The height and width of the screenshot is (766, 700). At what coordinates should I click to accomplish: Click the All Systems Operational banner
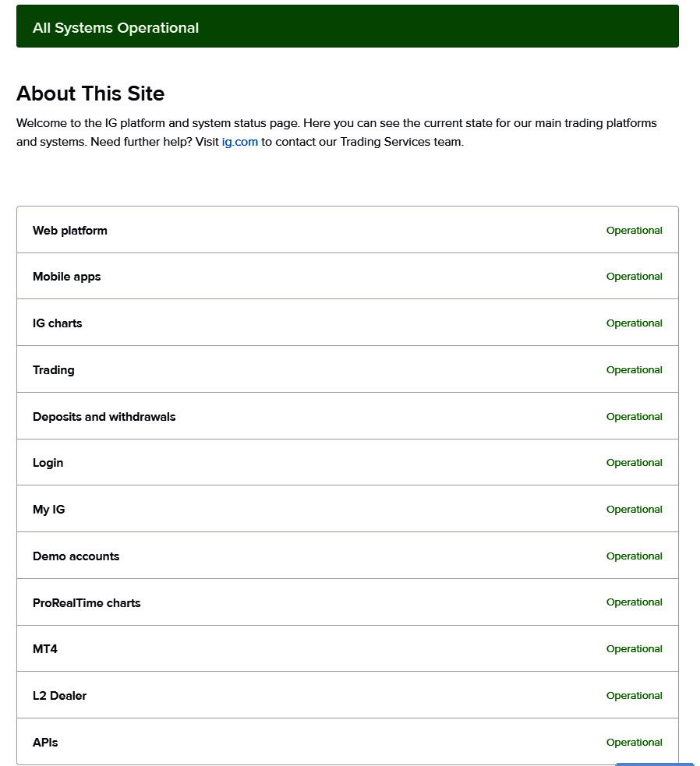tap(115, 28)
